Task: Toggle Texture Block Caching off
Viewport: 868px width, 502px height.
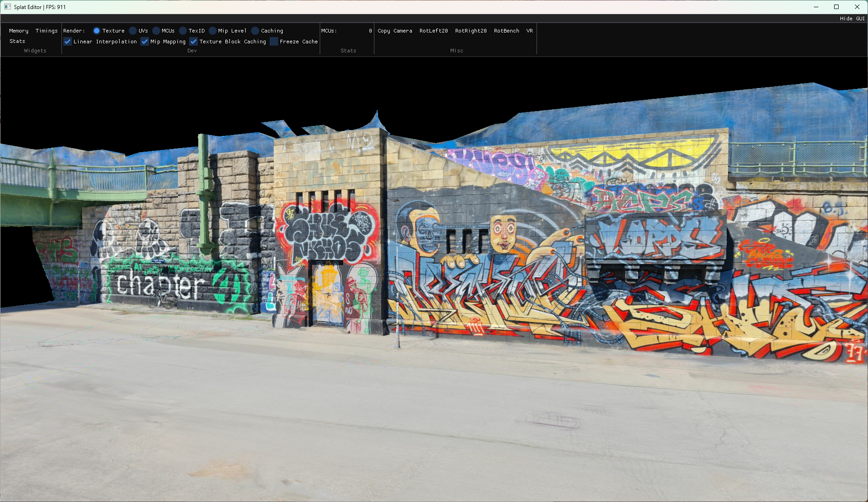Action: [194, 42]
